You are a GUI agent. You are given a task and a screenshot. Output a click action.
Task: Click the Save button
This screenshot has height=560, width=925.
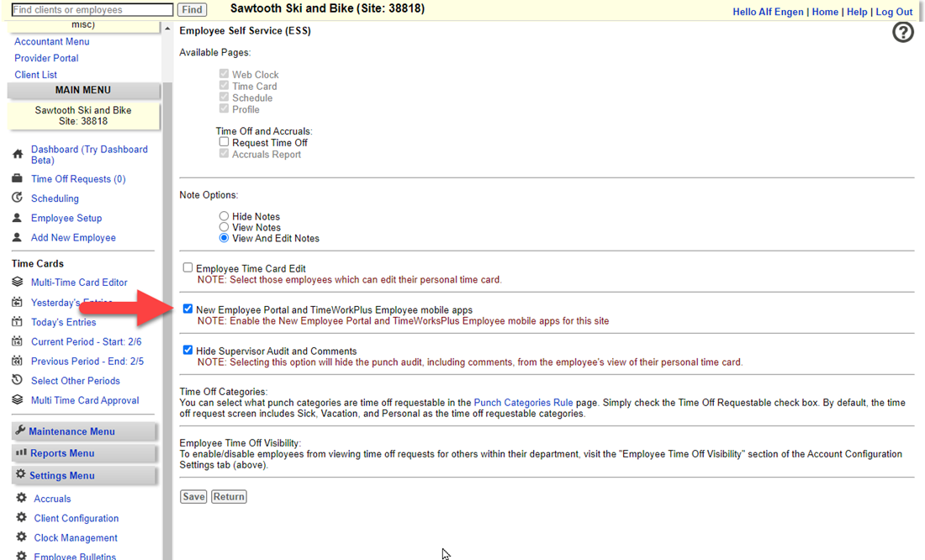193,497
